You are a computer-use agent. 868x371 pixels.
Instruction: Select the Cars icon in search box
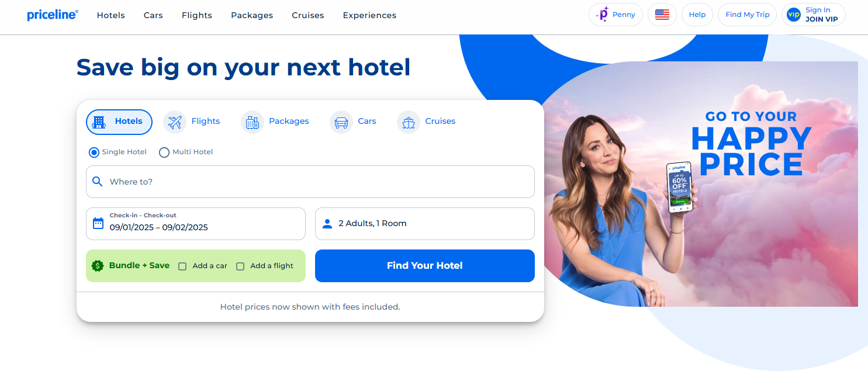(x=341, y=122)
